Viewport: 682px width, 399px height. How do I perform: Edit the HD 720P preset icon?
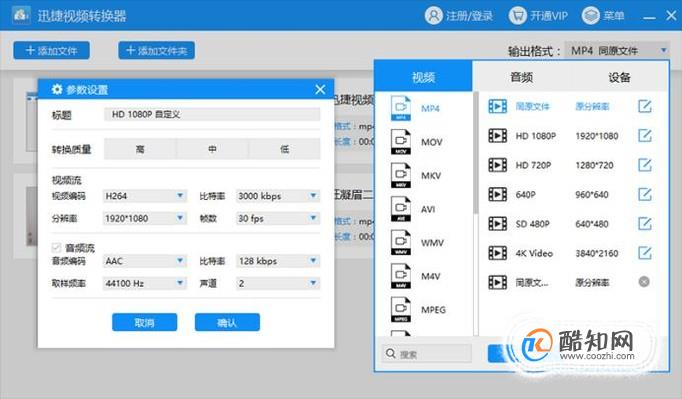pyautogui.click(x=645, y=165)
